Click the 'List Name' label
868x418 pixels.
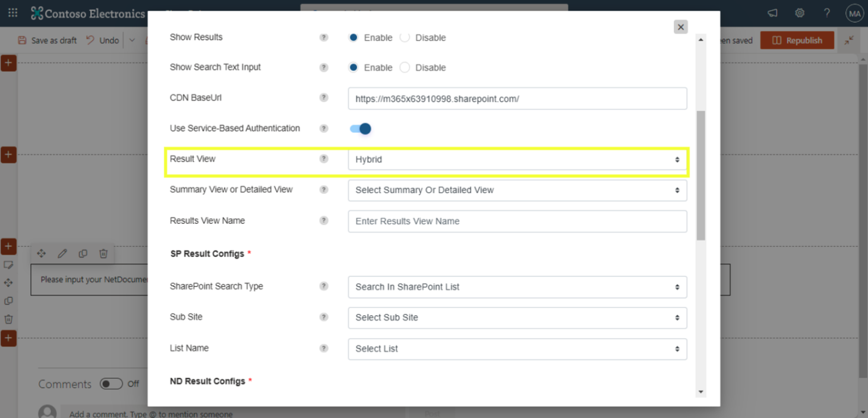tap(189, 348)
